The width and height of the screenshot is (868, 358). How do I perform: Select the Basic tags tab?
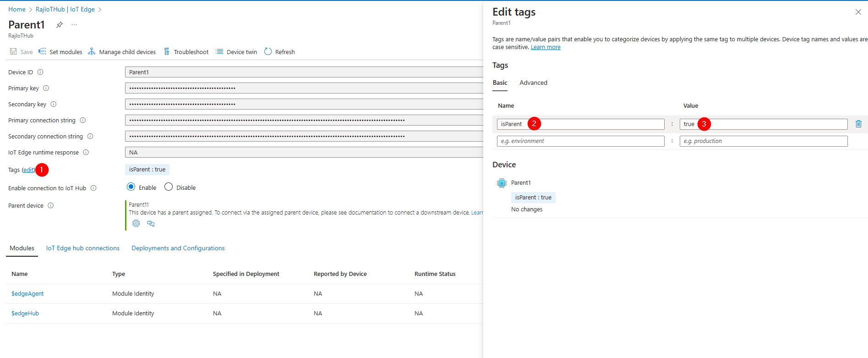tap(500, 83)
